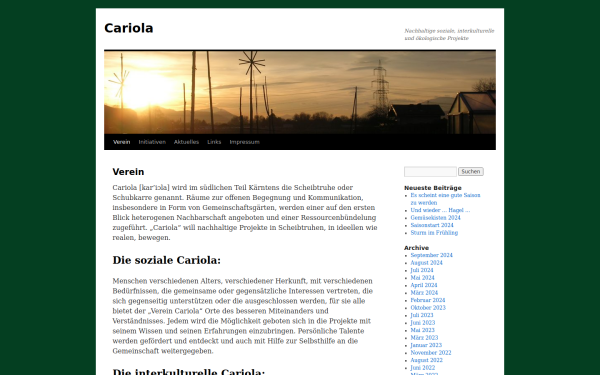Open archive Juli 2023

[x=422, y=315]
